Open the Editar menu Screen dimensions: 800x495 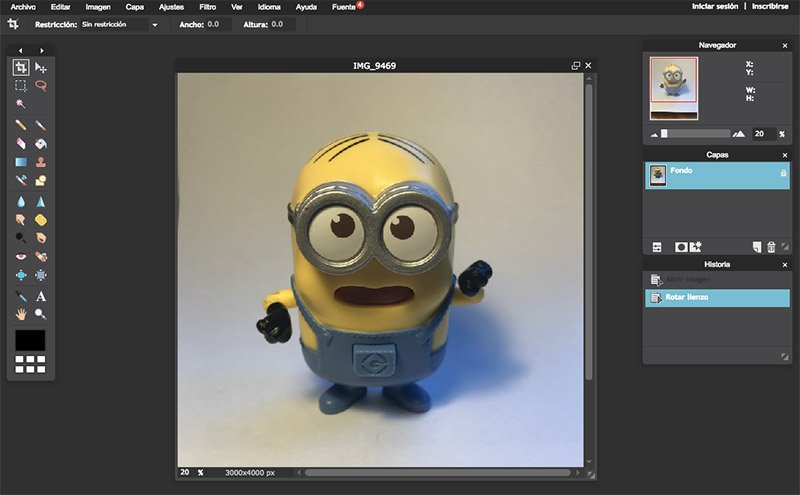tap(60, 7)
